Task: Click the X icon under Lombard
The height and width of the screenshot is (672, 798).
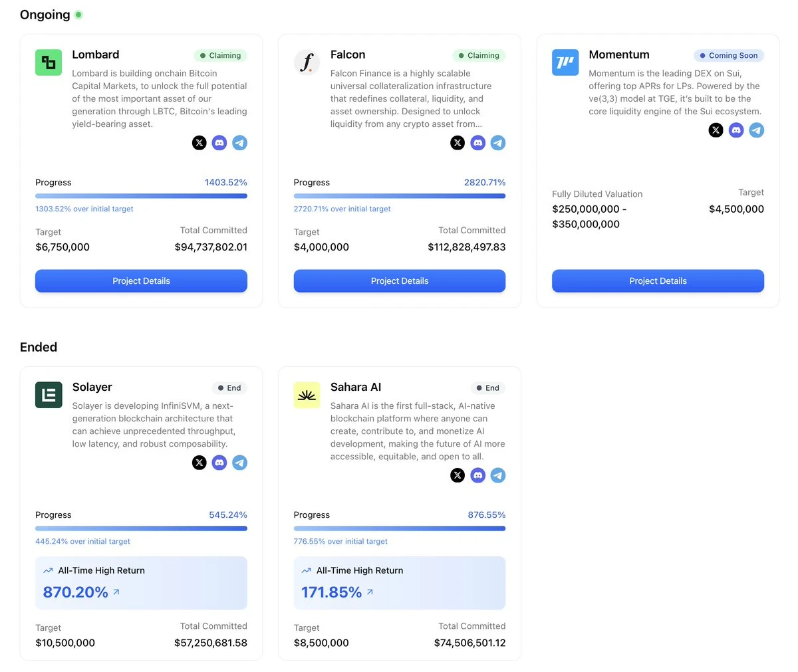Action: (199, 142)
